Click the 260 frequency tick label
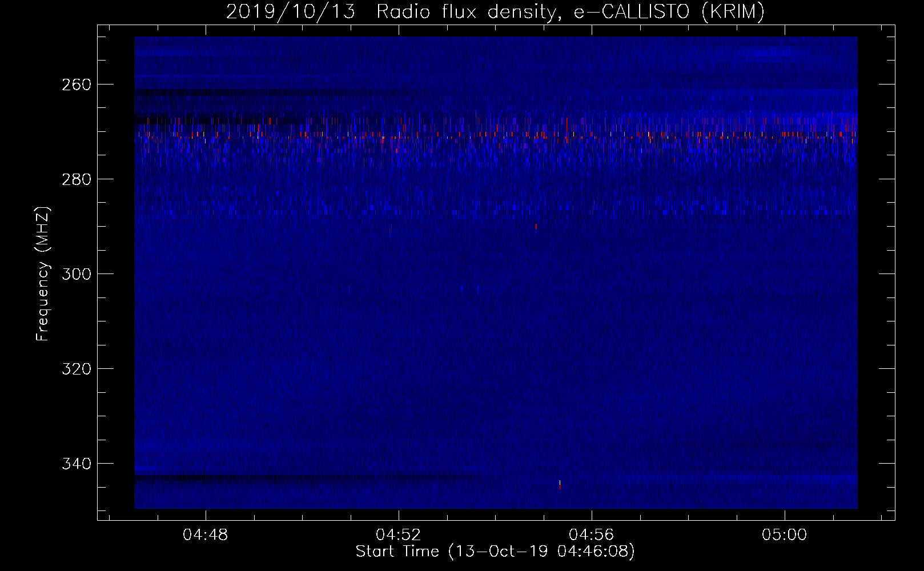 (x=76, y=85)
